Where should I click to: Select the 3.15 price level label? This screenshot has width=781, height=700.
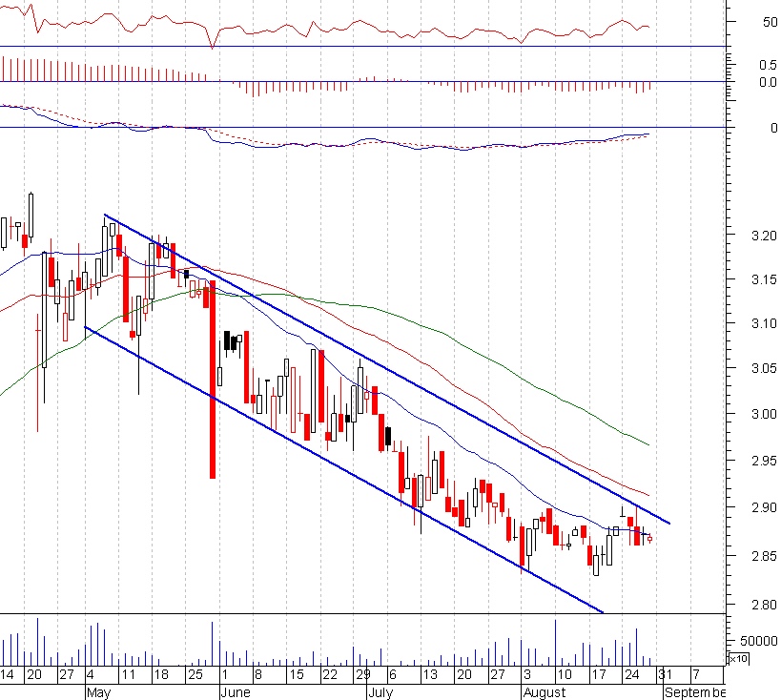click(764, 280)
